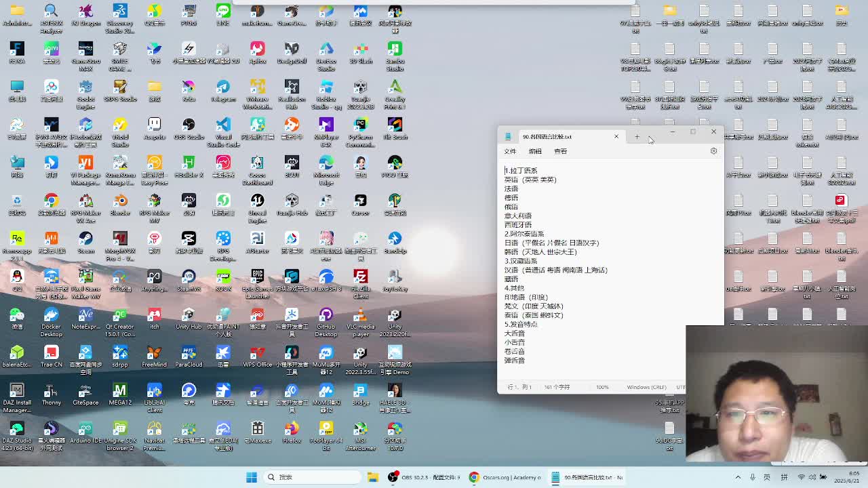Image resolution: width=868 pixels, height=488 pixels.
Task: Open the 编辑 menu in Notepad
Action: click(x=535, y=151)
